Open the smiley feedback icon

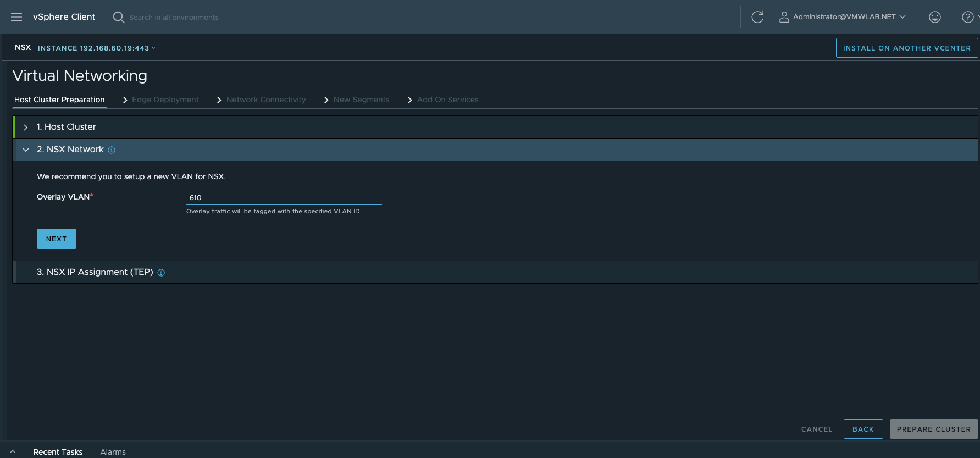(935, 17)
